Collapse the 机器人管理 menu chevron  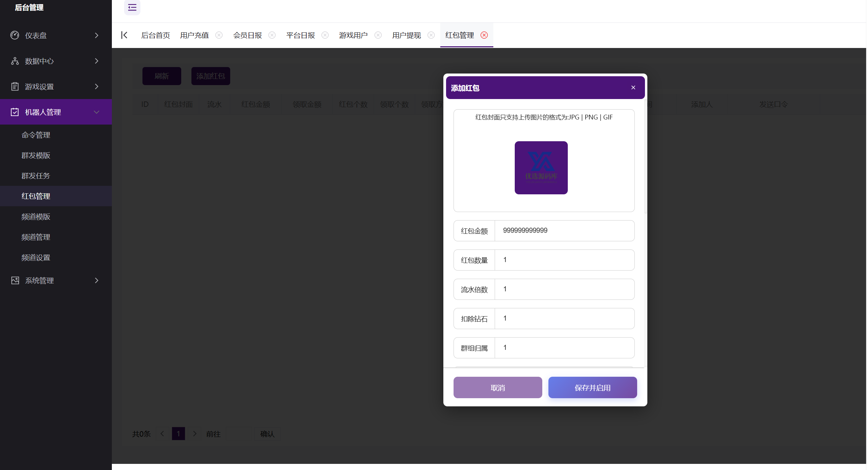[x=97, y=112]
